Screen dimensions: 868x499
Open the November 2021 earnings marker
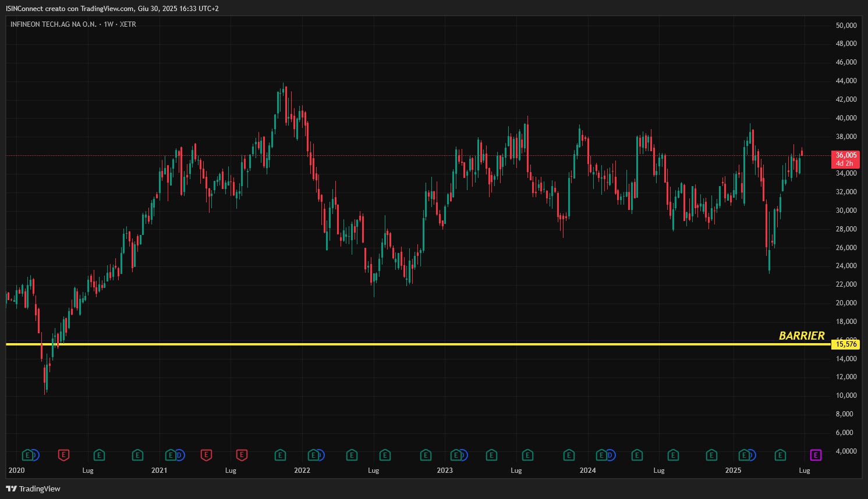pyautogui.click(x=280, y=455)
